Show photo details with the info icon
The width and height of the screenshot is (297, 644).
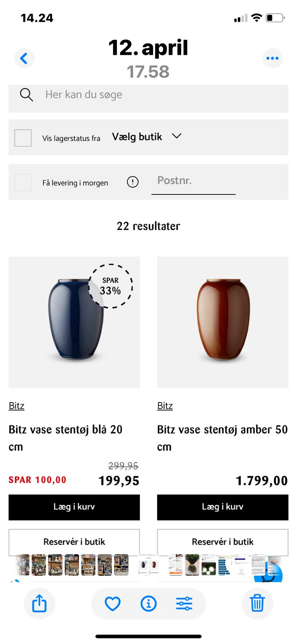pos(148,603)
